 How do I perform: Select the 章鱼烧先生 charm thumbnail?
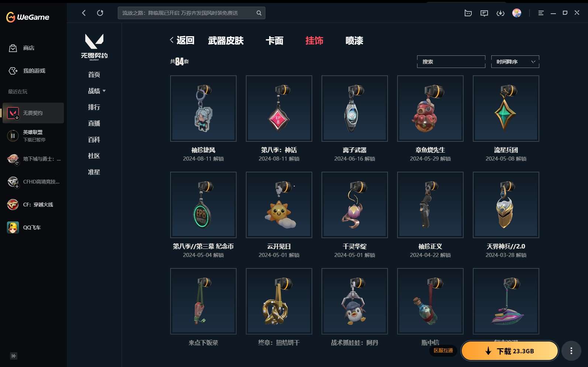tap(430, 109)
